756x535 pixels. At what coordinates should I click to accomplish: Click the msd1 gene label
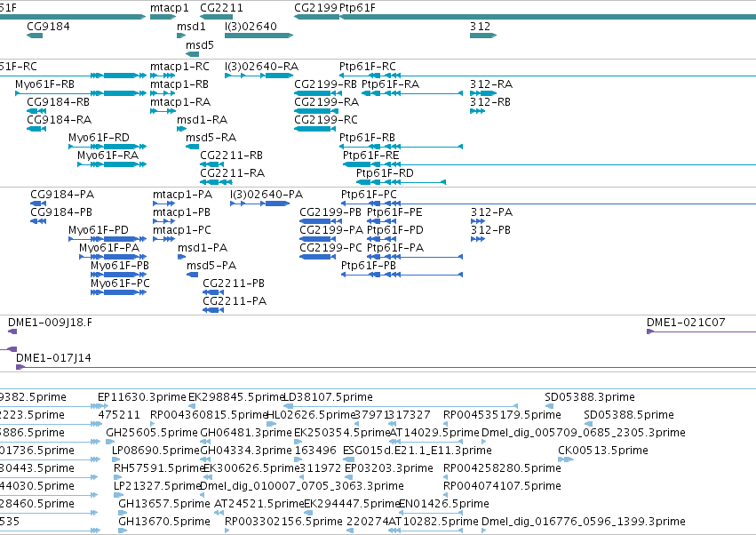pos(191,26)
